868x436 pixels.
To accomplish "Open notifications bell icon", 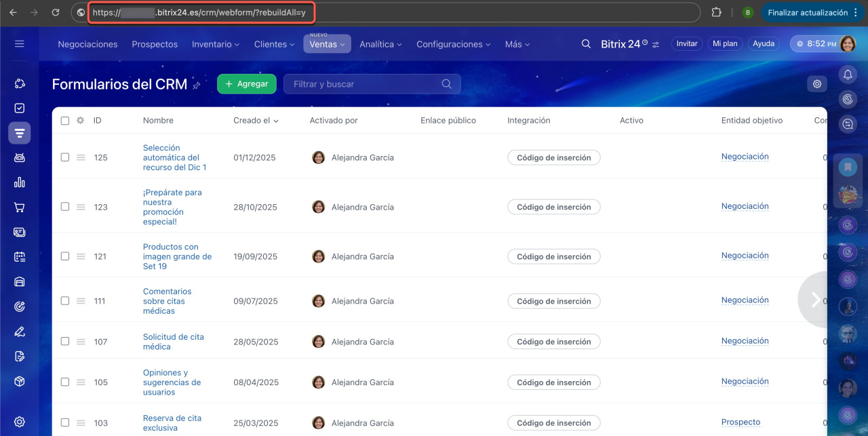I will (x=848, y=74).
